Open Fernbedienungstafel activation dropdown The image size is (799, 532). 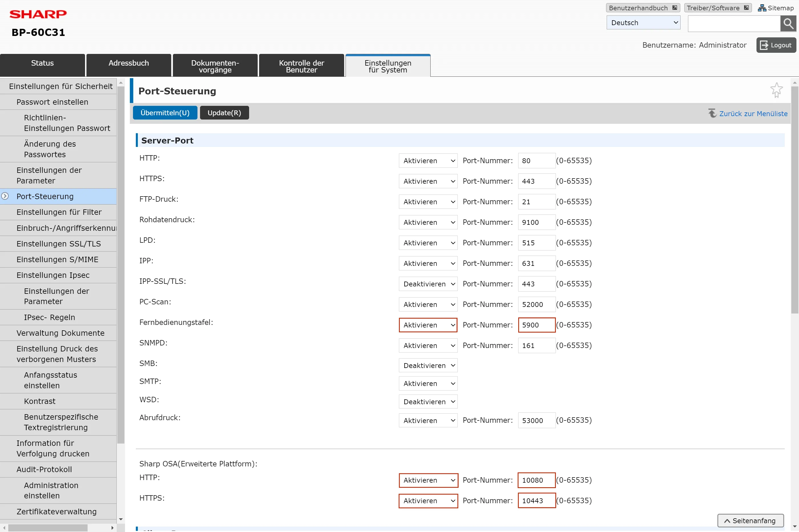[x=428, y=325]
